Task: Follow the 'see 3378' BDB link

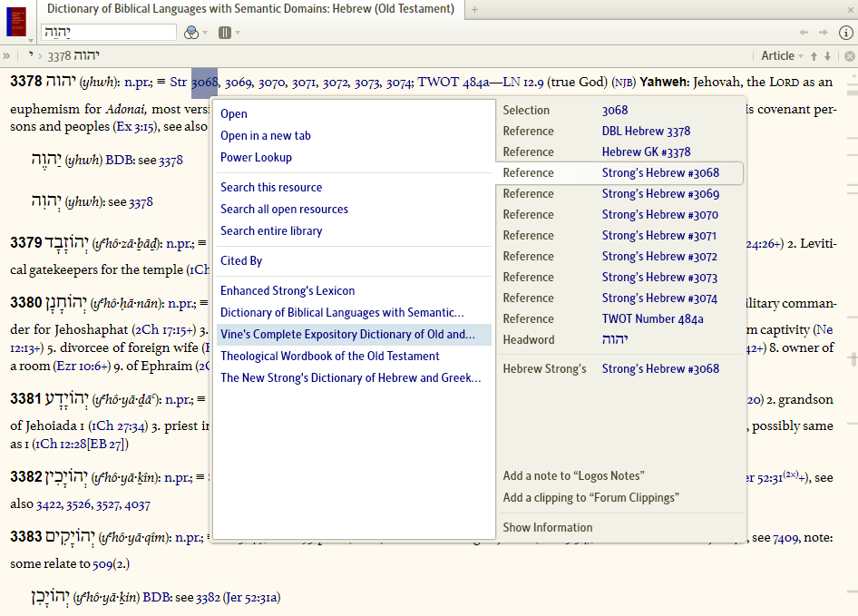Action: point(171,161)
